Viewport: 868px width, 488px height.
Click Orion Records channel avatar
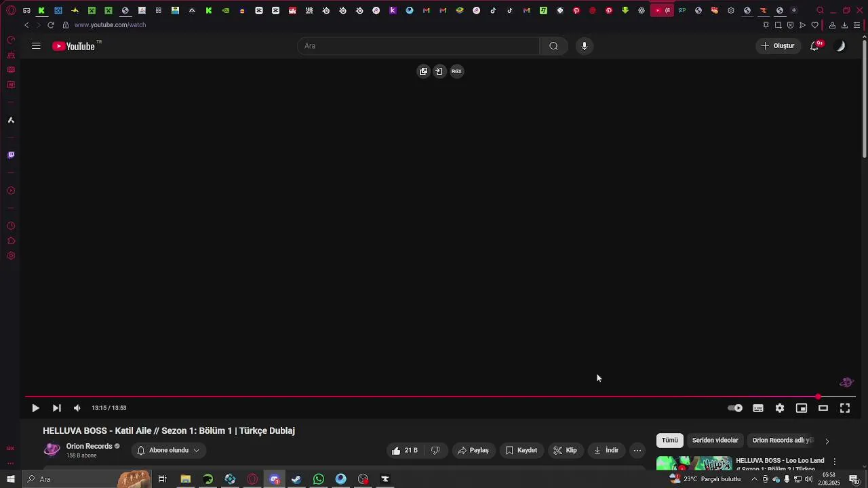(x=52, y=450)
